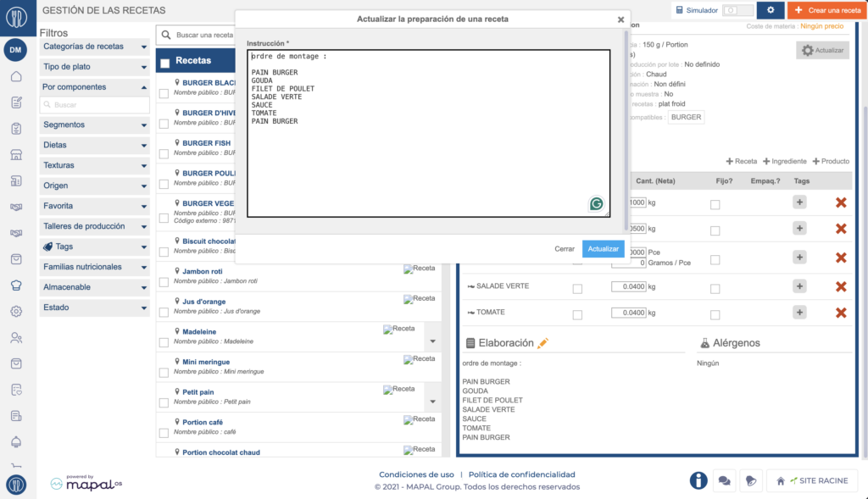Select all recipes with the Recetas header checkbox
868x499 pixels.
(165, 63)
